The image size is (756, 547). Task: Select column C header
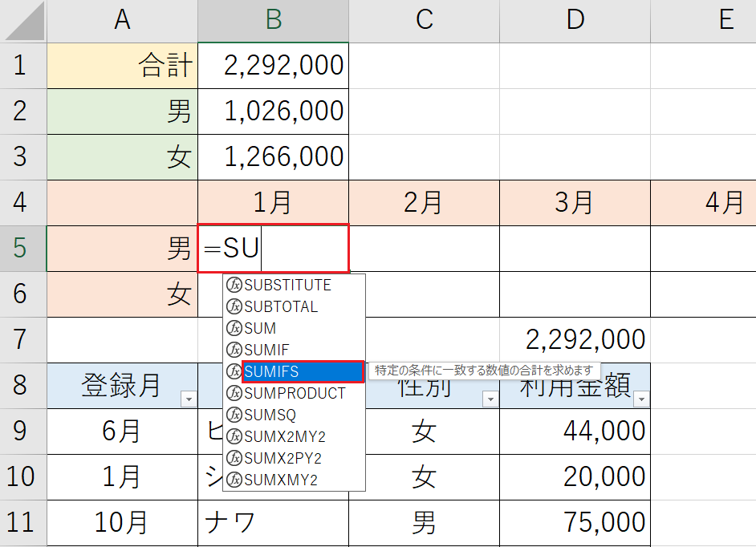[425, 21]
